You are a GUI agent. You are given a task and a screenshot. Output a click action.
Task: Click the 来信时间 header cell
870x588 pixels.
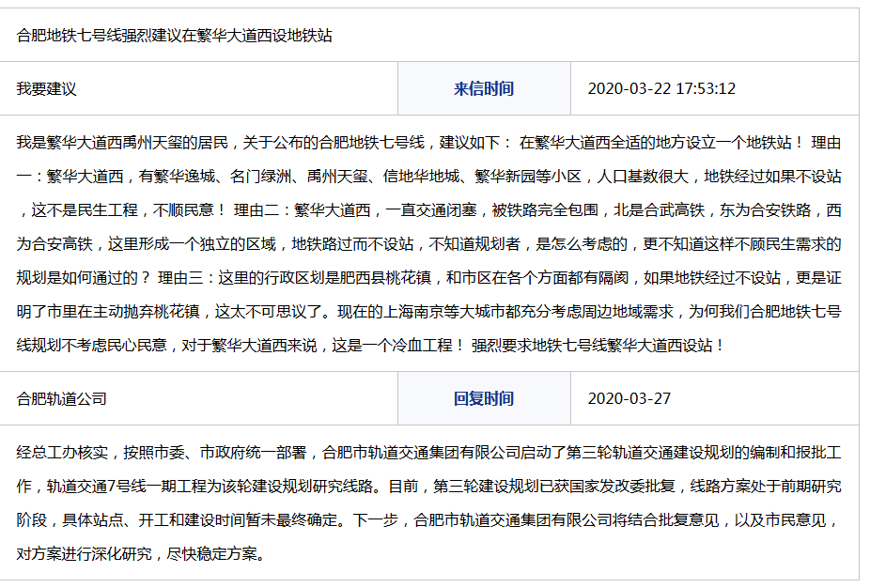point(484,88)
